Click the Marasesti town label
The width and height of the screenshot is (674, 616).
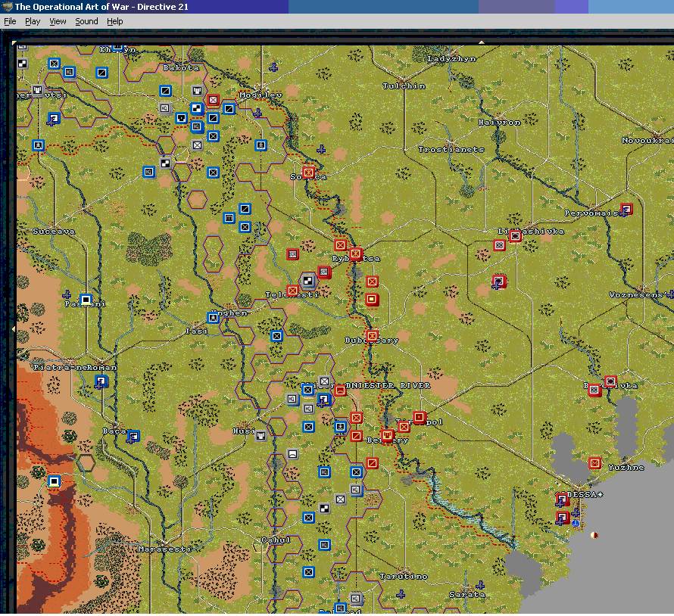tap(164, 549)
